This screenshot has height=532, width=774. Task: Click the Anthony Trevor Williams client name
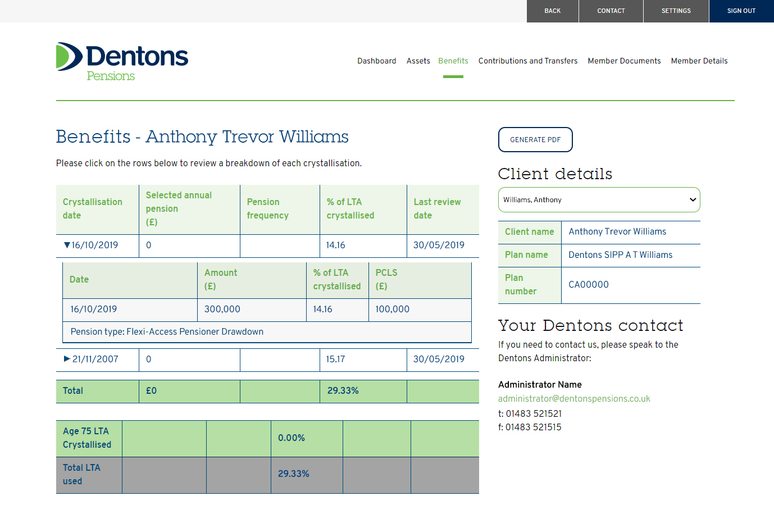click(x=617, y=231)
